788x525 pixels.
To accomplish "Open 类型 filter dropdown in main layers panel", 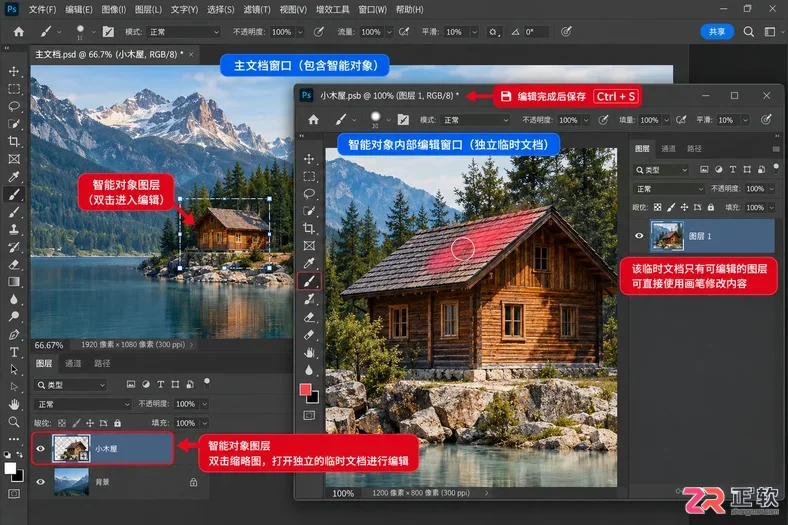I will (71, 385).
